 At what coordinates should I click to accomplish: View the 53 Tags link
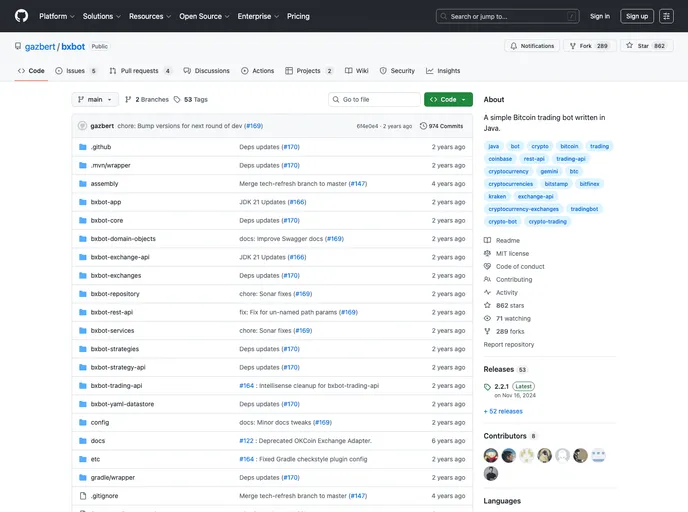190,100
